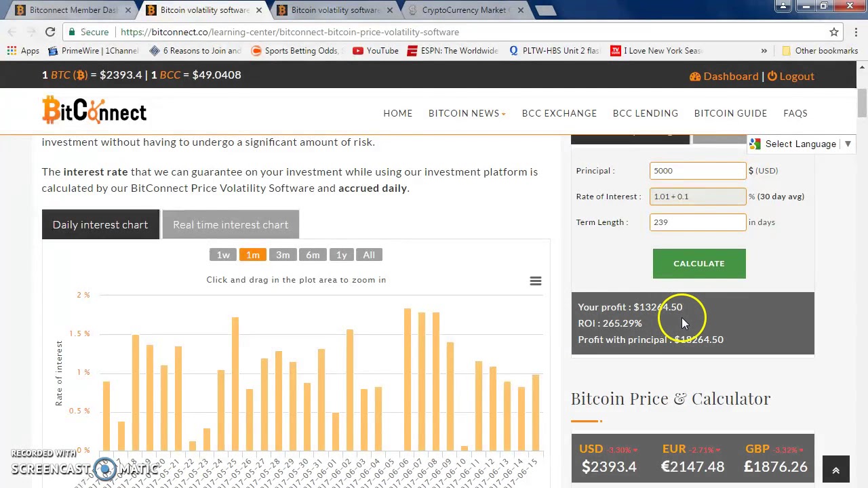Click the Logout link
Viewport: 868px width, 488px height.
pos(791,76)
